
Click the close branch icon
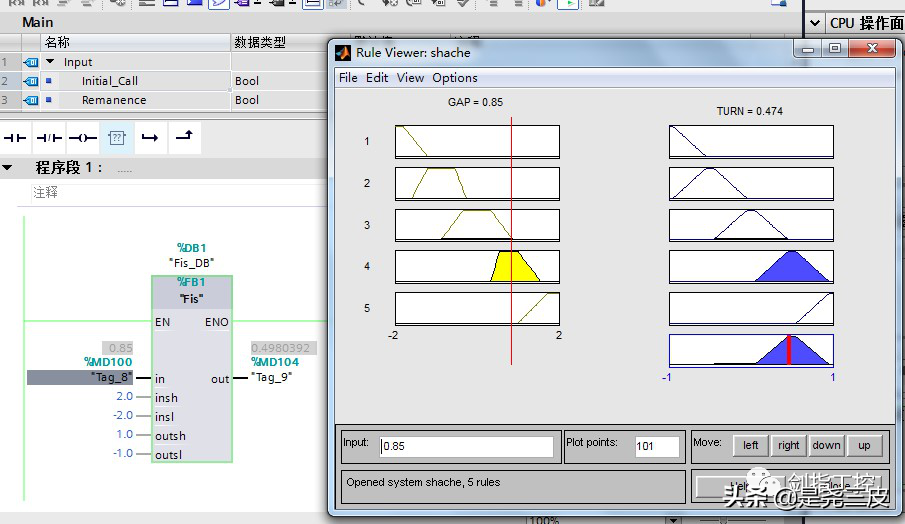click(x=185, y=137)
